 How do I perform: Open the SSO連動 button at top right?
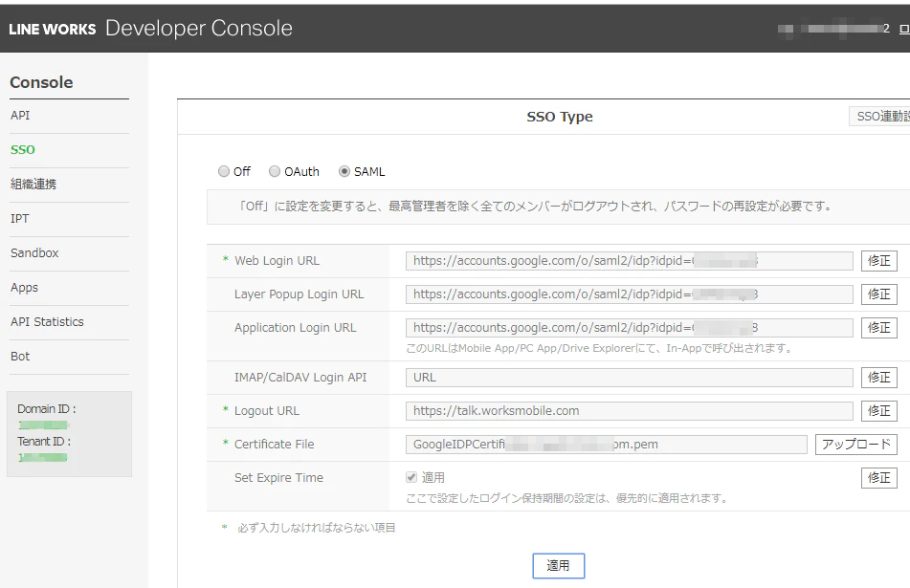[x=879, y=116]
